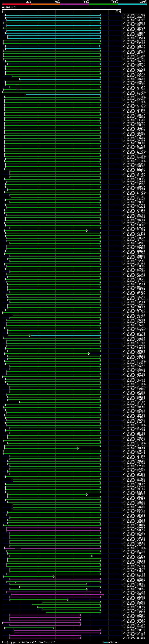The image size is (149, 644).
Task: Select the query ID AU089115
Action: 9,7
